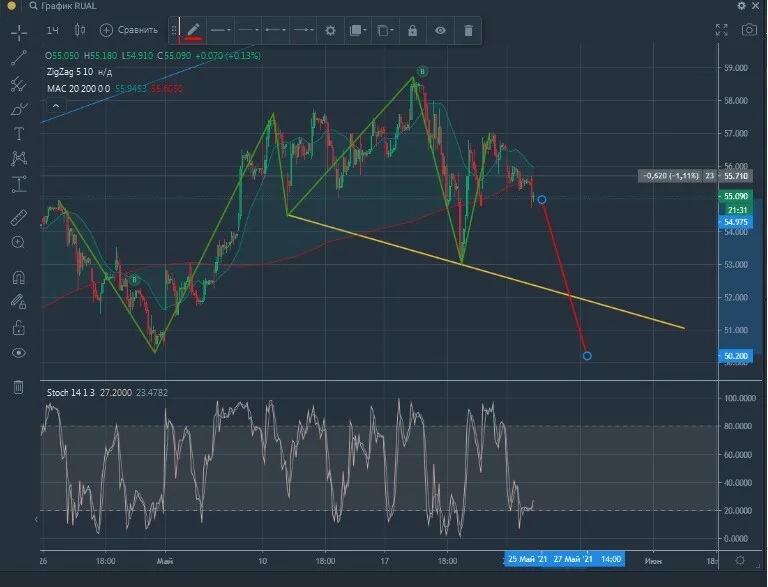Close the chart widget with X
The height and width of the screenshot is (587, 768).
756,5
